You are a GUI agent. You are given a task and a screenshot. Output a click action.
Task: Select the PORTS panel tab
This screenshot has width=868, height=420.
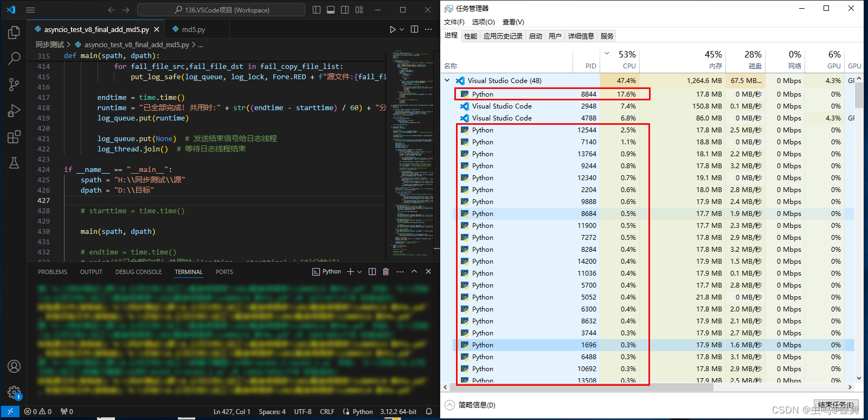(224, 272)
